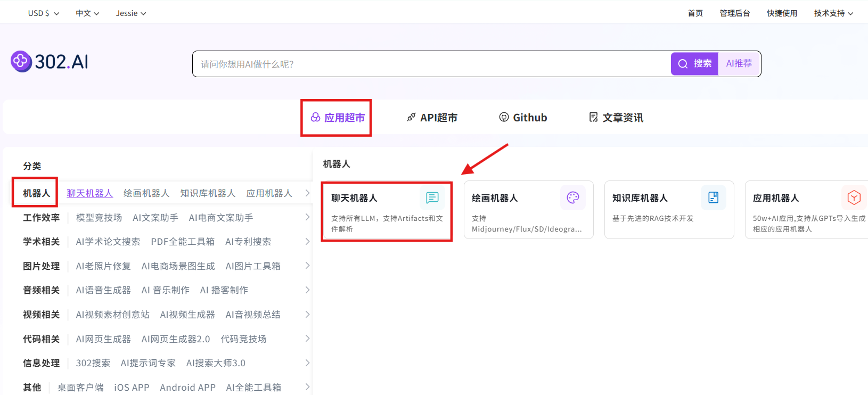Click the plug icon beside API超市

pyautogui.click(x=412, y=117)
